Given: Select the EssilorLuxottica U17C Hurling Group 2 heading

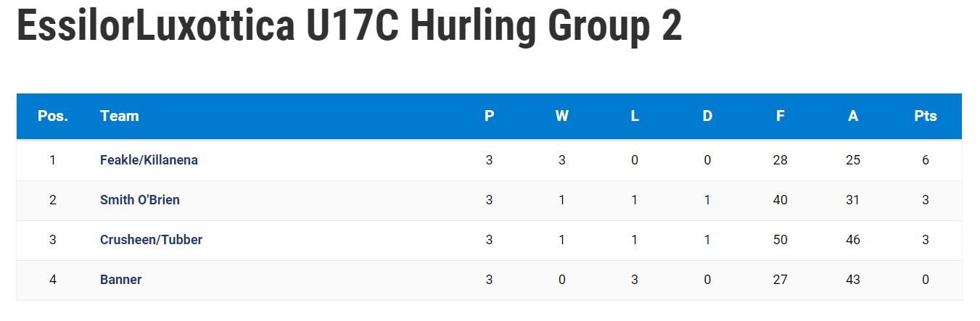Looking at the screenshot, I should coord(349,25).
